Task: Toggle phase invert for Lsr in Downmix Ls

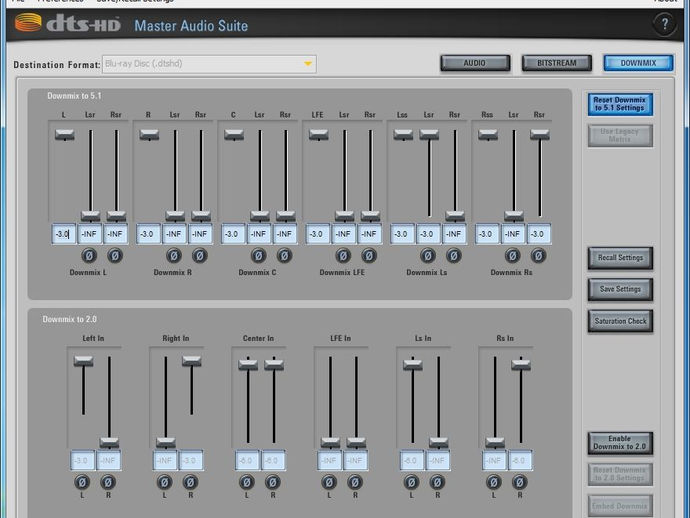Action: coord(428,255)
